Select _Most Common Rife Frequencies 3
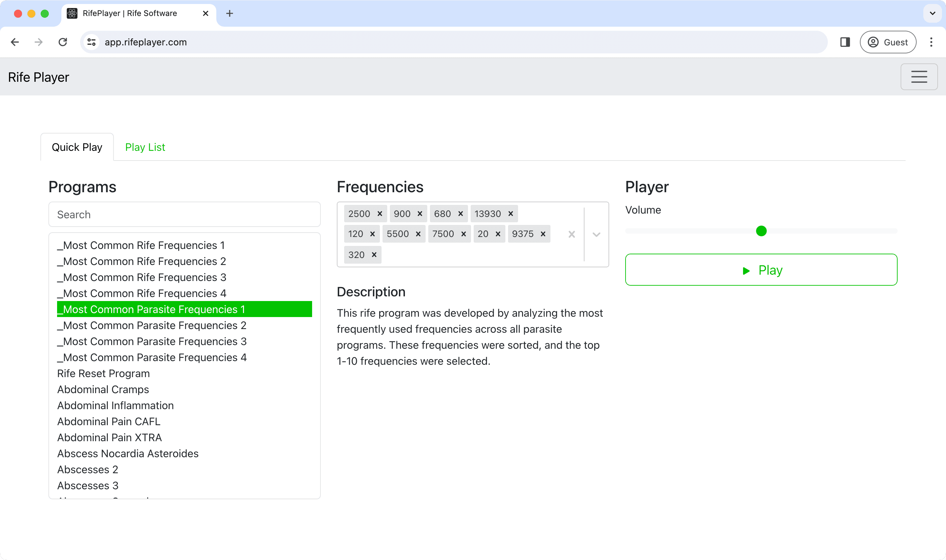Image resolution: width=946 pixels, height=560 pixels. 185,277
